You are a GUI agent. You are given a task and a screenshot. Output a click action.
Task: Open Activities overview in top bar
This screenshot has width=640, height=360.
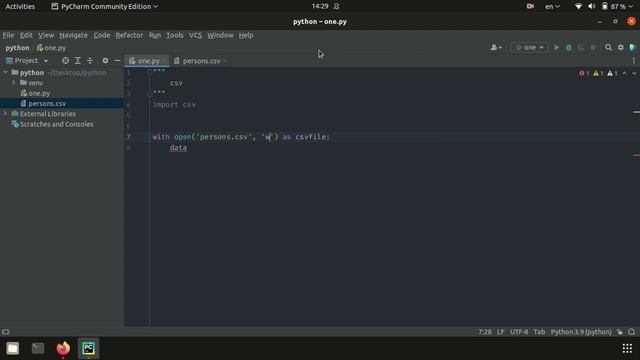pos(20,7)
